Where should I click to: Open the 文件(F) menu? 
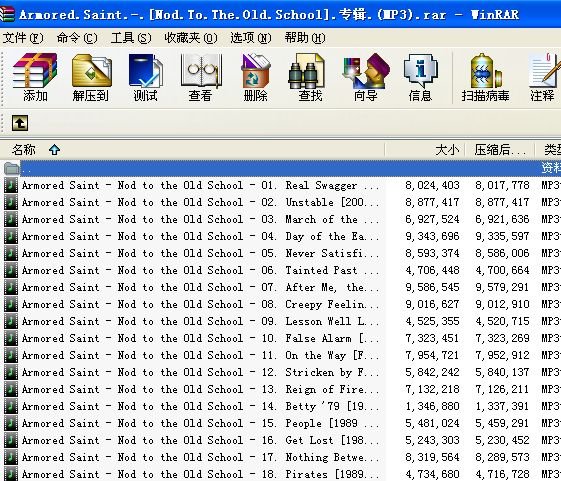[x=23, y=38]
